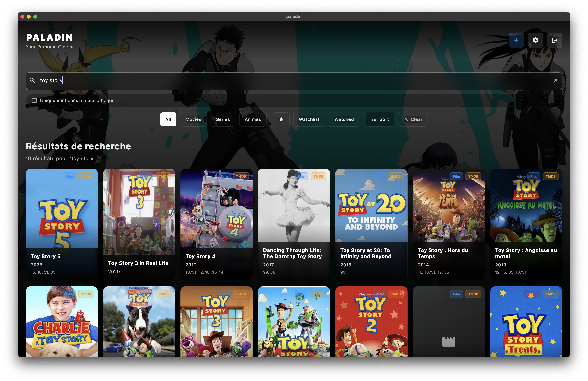This screenshot has height=381, width=588.
Task: Click TMDB badge on Toy Story 4
Action: click(x=241, y=176)
